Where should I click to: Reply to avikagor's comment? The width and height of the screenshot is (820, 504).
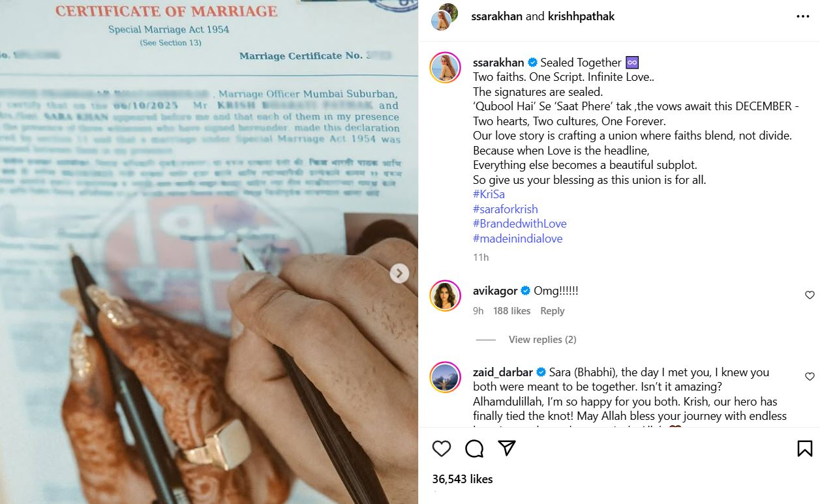pyautogui.click(x=552, y=311)
